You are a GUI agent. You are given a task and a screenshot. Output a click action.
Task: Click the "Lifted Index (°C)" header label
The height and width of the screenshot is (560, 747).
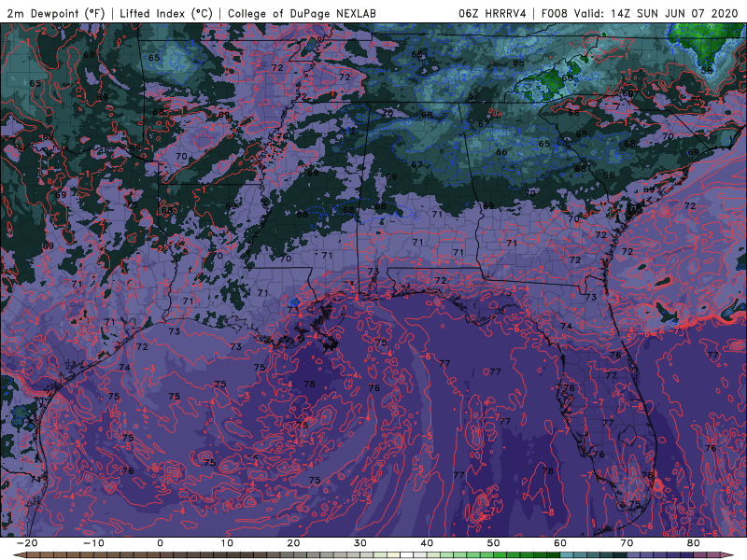166,13
